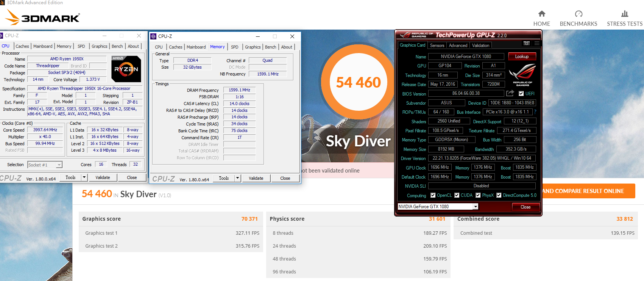Open the GPU selector dropdown in GPU-Z
Viewport: 644px width, 281px height.
pos(476,207)
